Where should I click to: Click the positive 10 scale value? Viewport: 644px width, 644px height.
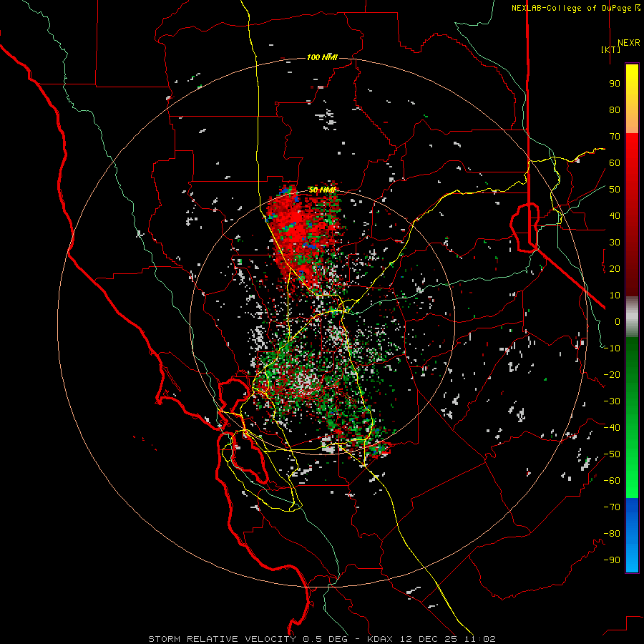(615, 296)
